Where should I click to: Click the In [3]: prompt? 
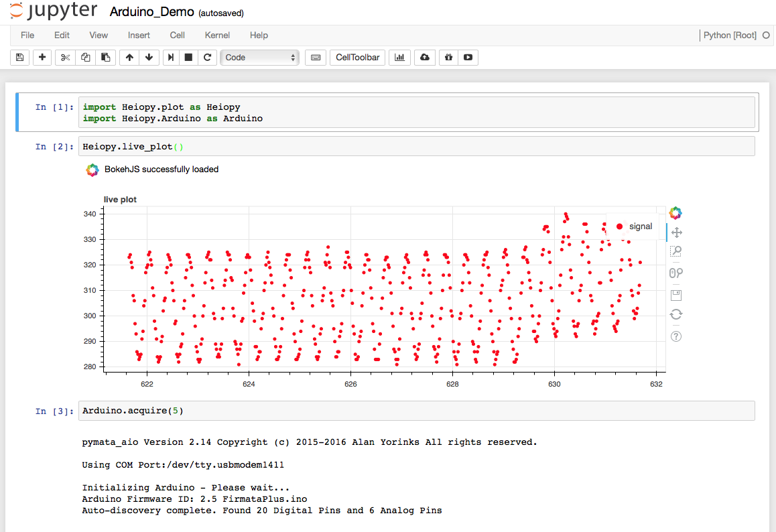coord(54,411)
